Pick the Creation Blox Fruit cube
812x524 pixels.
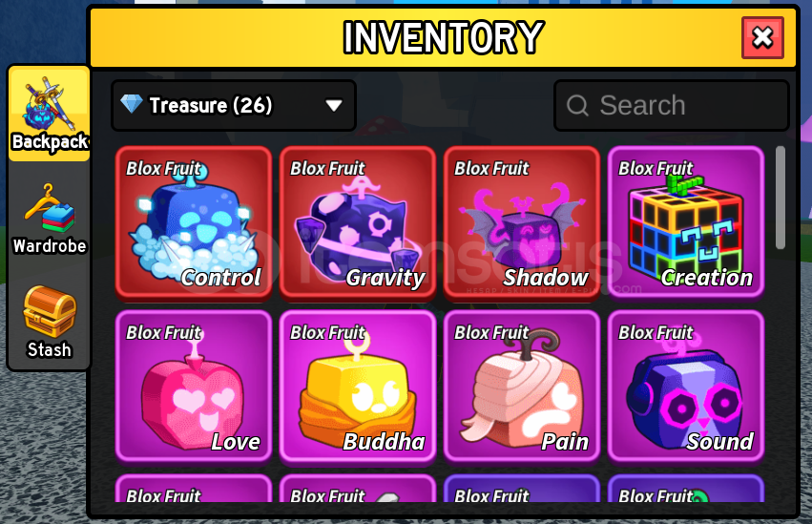coord(686,222)
